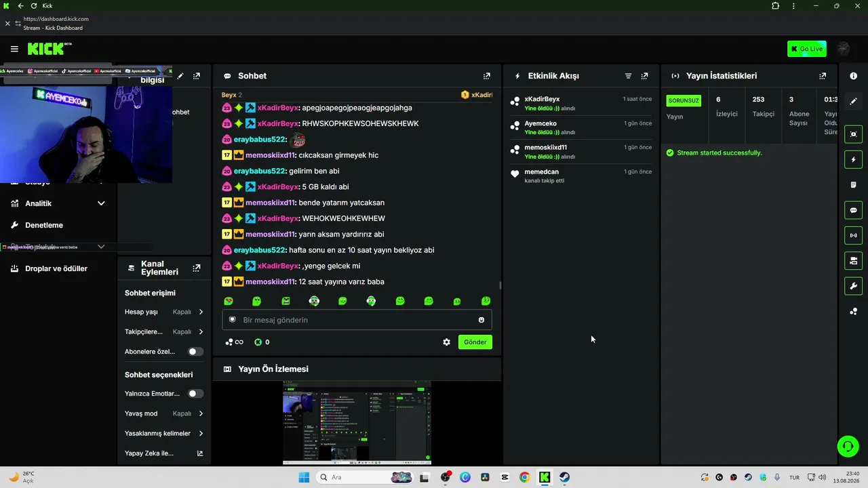The image size is (868, 488).
Task: Open the hamburger navigation menu
Action: click(x=14, y=49)
